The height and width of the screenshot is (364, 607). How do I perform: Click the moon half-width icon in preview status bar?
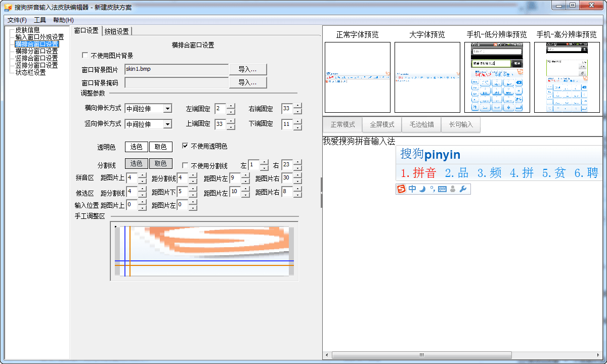(422, 189)
